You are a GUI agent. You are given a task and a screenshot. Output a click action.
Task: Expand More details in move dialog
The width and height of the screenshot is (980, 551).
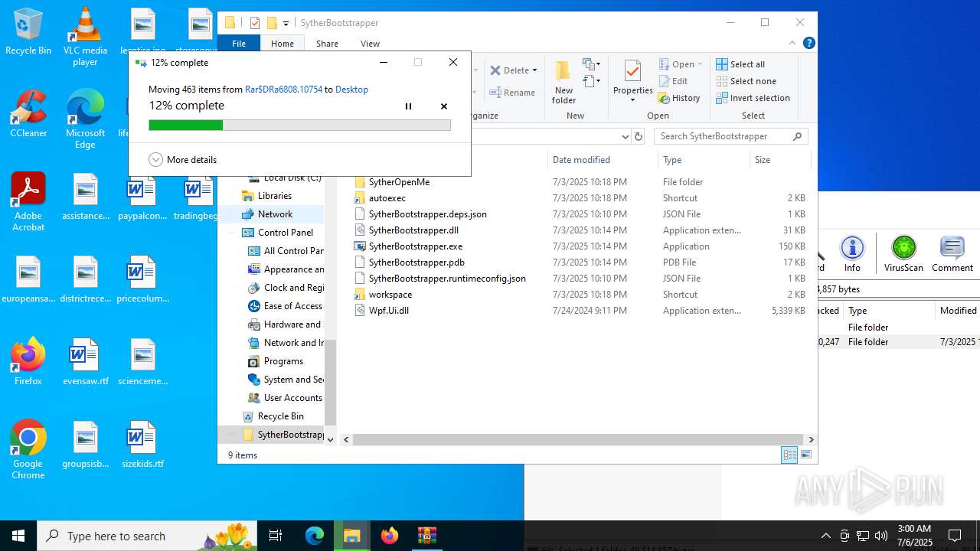(183, 160)
